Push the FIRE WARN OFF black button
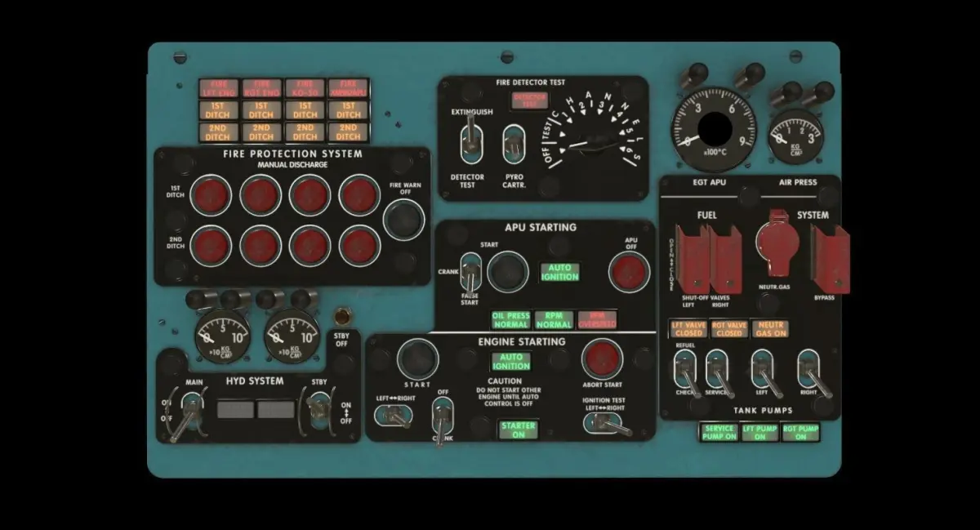The width and height of the screenshot is (980, 530). [x=403, y=219]
